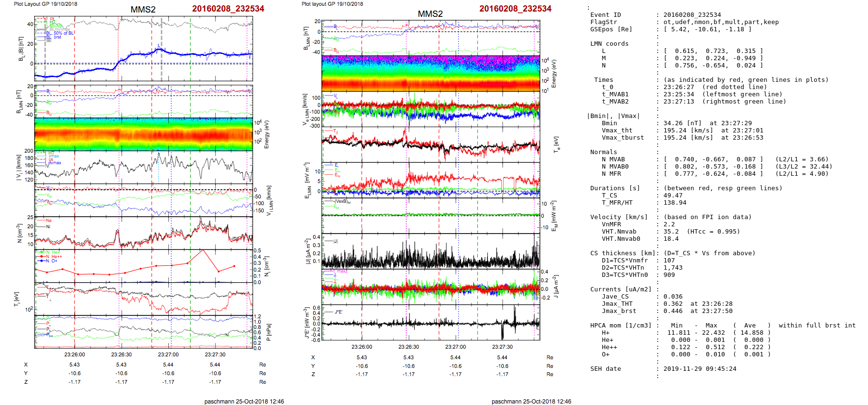Click the red event ID above the right plot

point(515,9)
